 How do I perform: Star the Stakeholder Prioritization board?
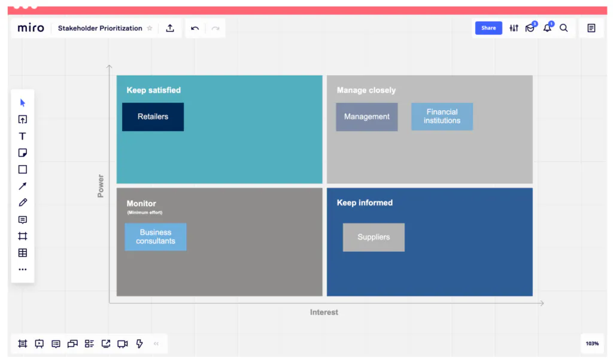(150, 28)
